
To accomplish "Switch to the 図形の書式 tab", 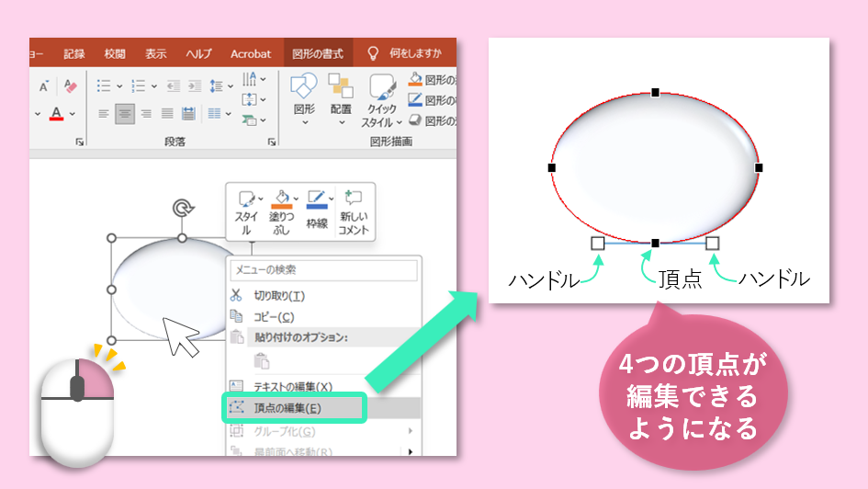I will (x=317, y=53).
